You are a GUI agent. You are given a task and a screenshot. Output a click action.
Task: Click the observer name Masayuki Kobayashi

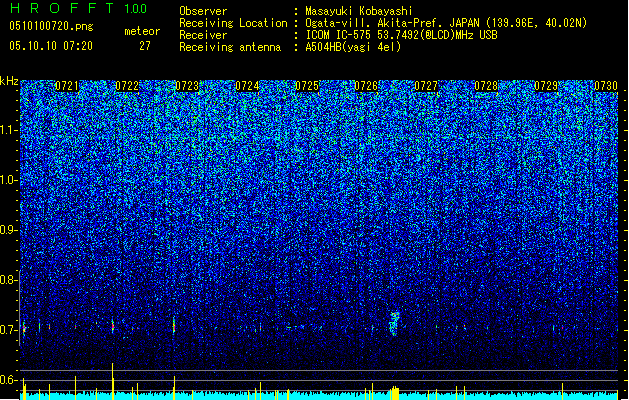pyautogui.click(x=359, y=11)
